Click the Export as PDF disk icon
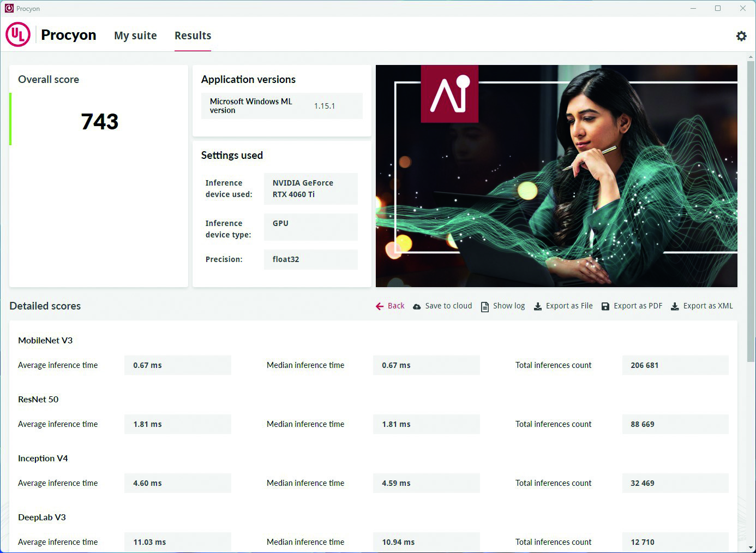 pyautogui.click(x=605, y=306)
